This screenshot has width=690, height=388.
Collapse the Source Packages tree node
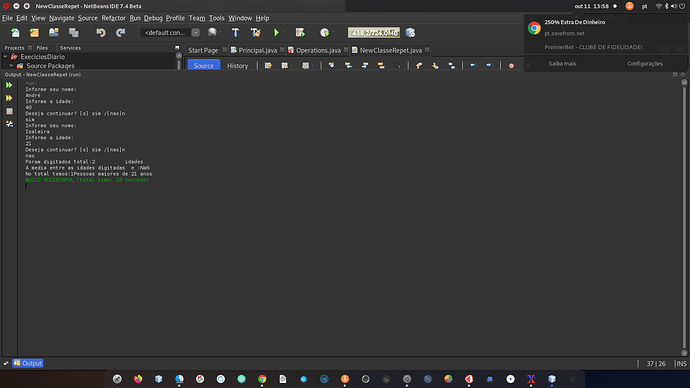[x=11, y=66]
